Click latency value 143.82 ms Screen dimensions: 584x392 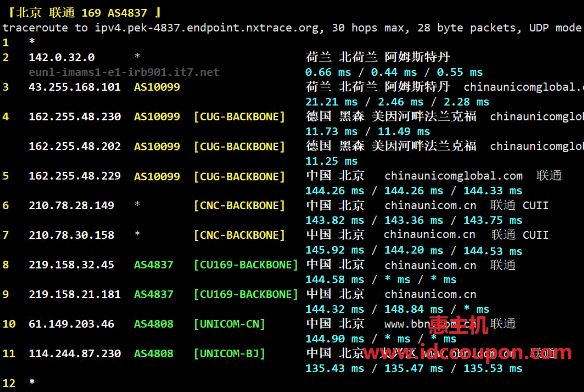[335, 220]
